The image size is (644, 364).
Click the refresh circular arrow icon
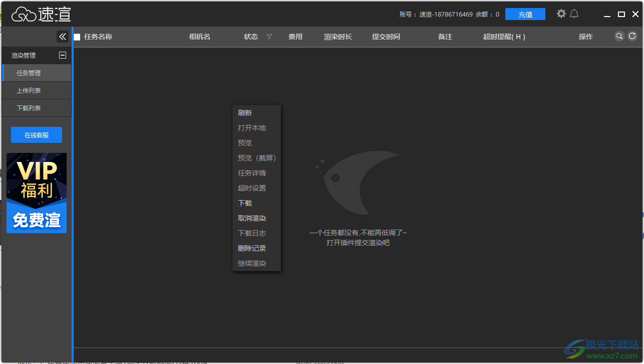click(632, 36)
